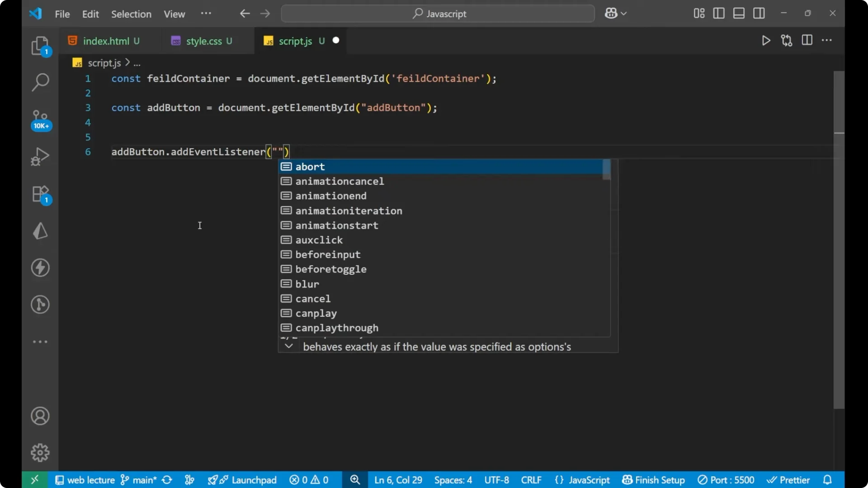The image size is (868, 488).
Task: Toggle the bottom panel visibility
Action: (x=739, y=13)
